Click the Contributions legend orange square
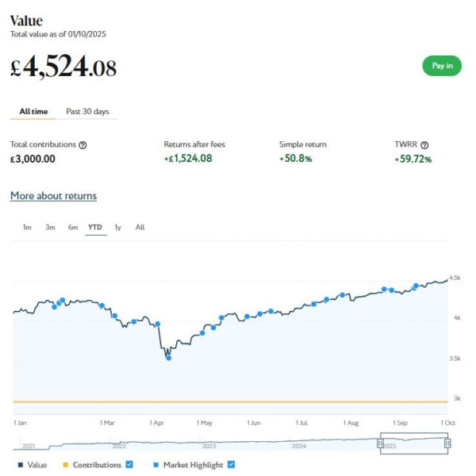Viewport: 476px width, 476px height. pos(66,465)
